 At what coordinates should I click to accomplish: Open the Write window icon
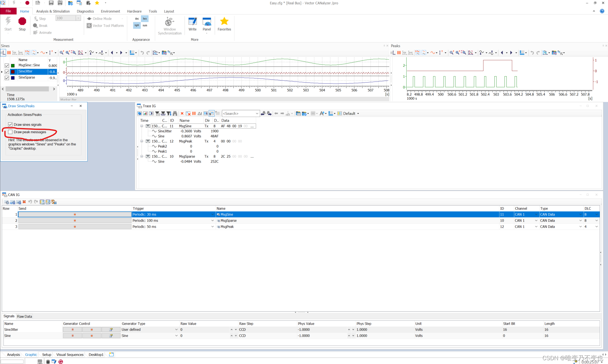point(193,22)
